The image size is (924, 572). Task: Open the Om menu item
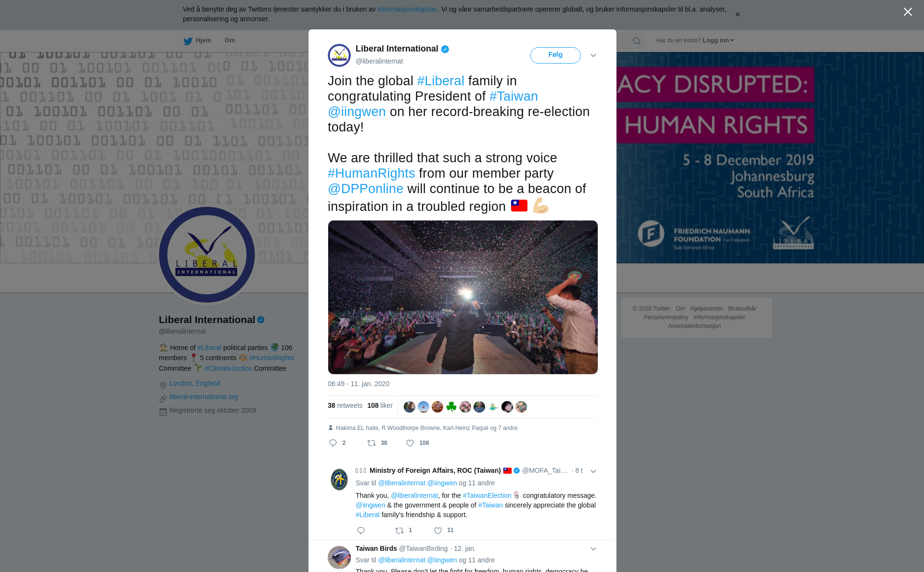point(230,40)
